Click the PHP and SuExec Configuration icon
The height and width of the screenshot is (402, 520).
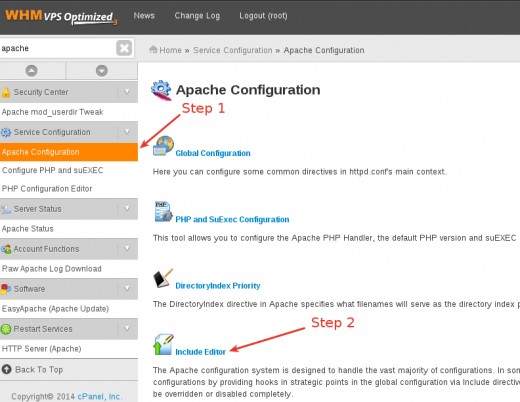(163, 212)
